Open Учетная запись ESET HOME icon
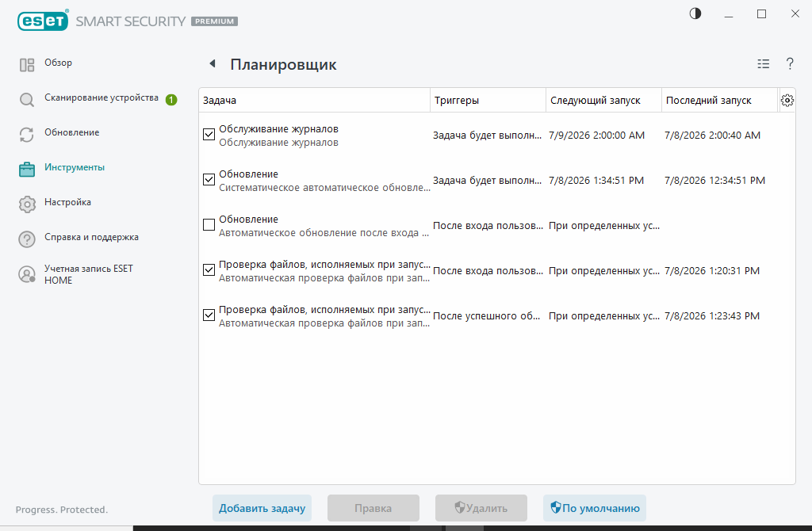 point(27,274)
